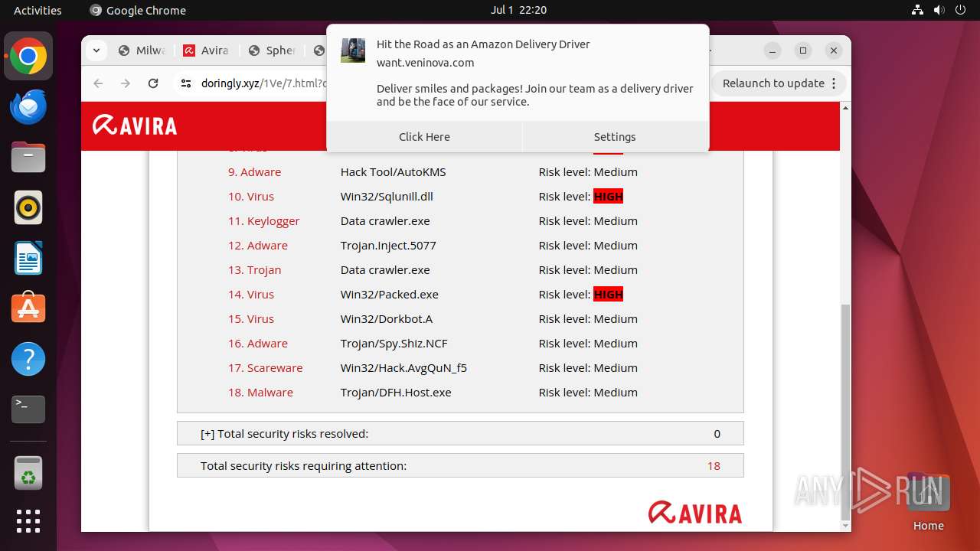Click the Avira logo in red header

[x=135, y=126]
